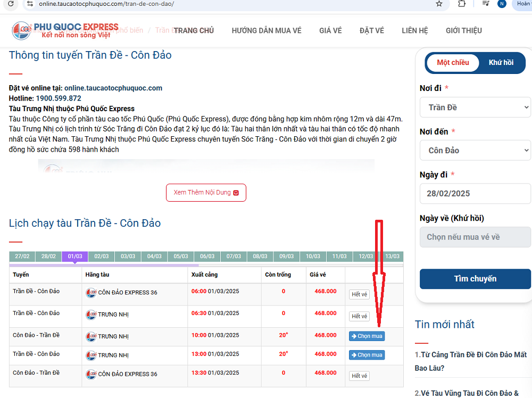
Task: Open article Từ Cảng Trần Đề Đi Côn Đảo
Action: [471, 361]
